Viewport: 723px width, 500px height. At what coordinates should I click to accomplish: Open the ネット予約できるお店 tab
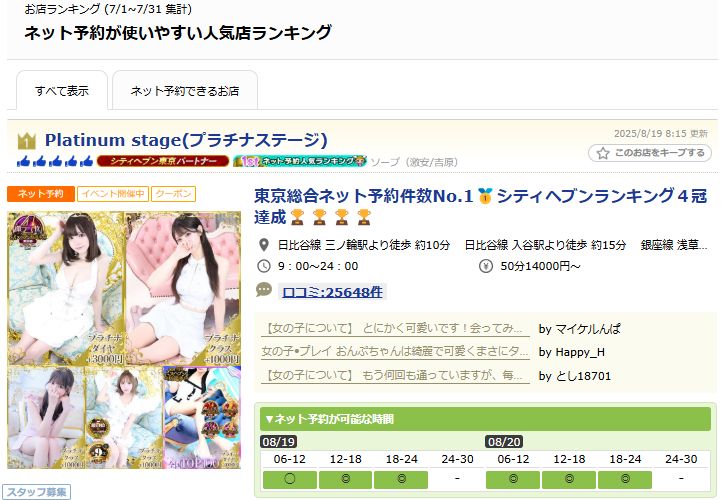point(185,90)
